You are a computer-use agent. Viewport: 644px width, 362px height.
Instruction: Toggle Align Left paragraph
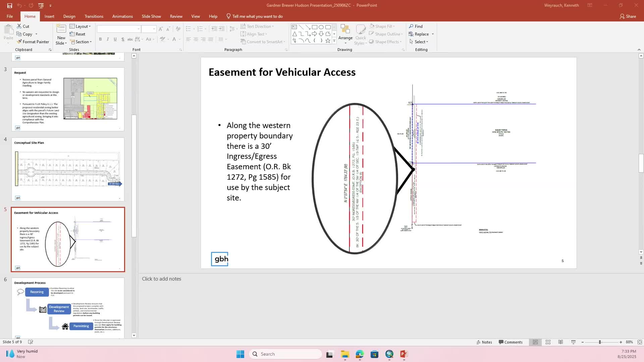click(189, 39)
